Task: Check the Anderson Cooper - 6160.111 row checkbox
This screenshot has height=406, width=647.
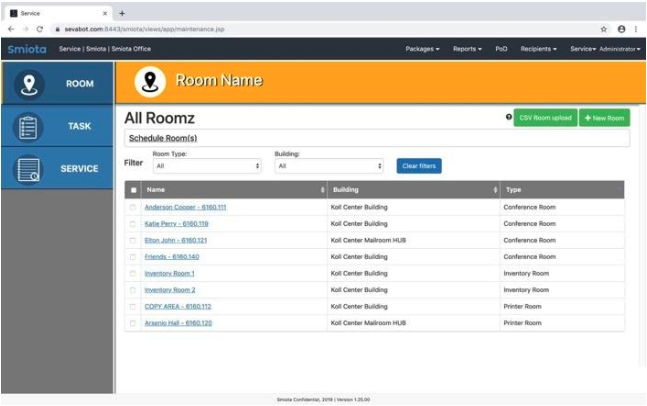Action: [x=133, y=207]
